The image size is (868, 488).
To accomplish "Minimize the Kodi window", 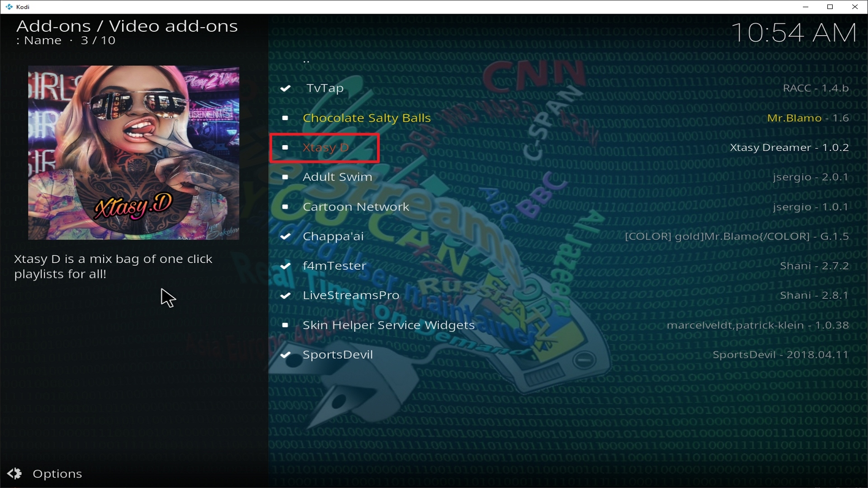I will coord(805,7).
